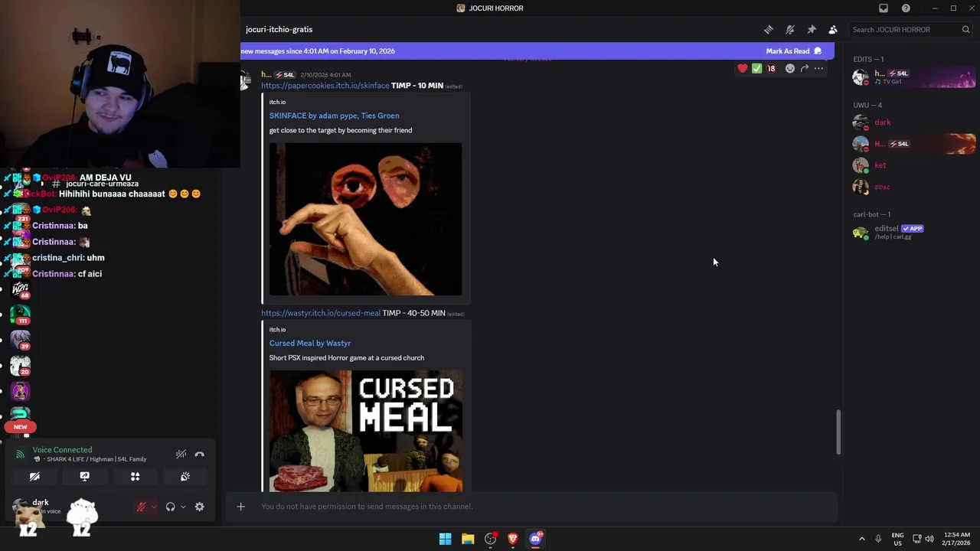The image size is (980, 551).
Task: Show hidden system tray icons chevron
Action: pyautogui.click(x=861, y=539)
